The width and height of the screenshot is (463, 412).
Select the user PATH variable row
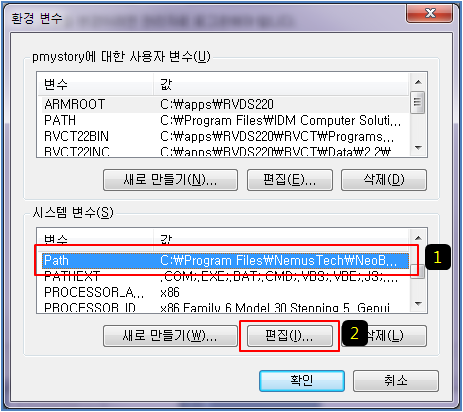(x=223, y=120)
